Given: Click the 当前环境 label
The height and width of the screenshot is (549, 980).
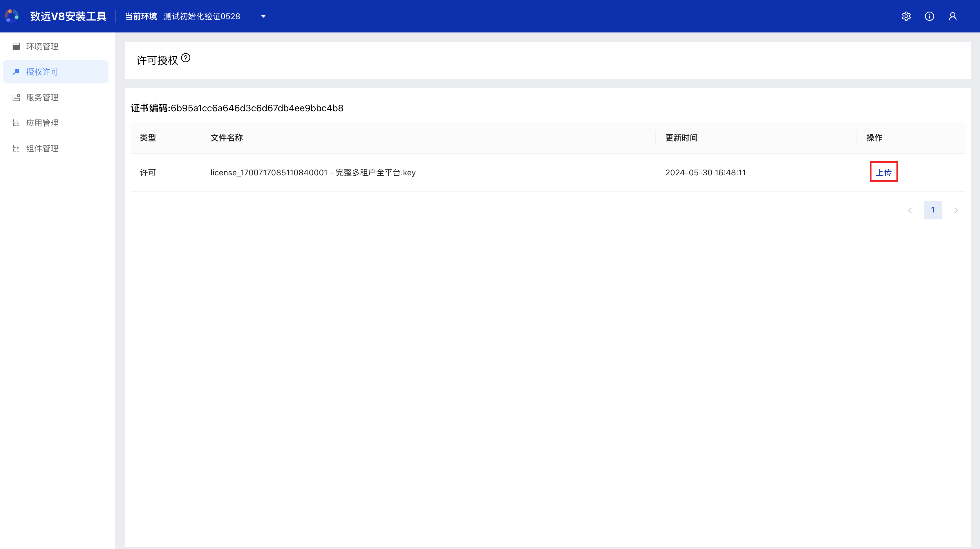Looking at the screenshot, I should (x=141, y=16).
